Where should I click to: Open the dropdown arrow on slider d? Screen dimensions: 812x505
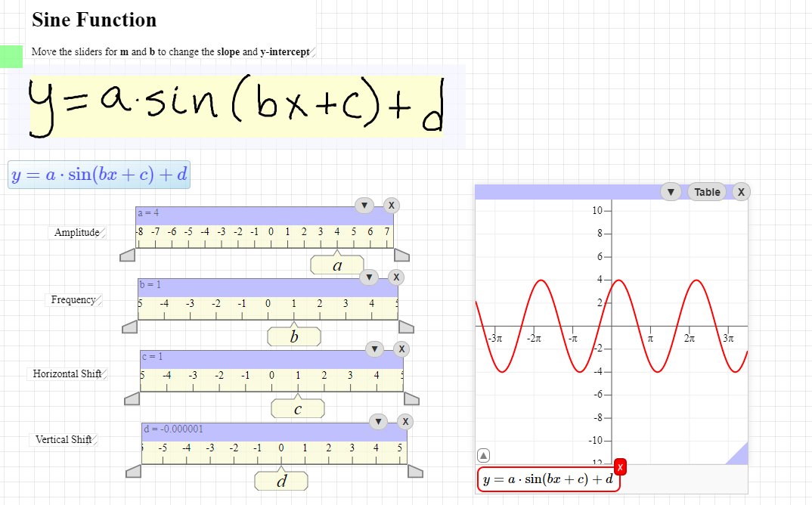coord(378,422)
